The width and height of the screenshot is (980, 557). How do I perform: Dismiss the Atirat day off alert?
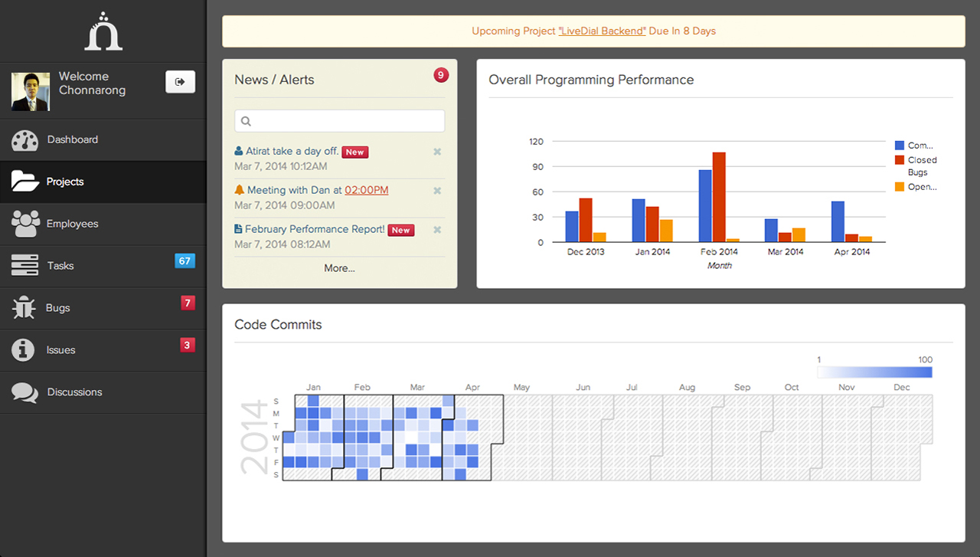point(437,152)
